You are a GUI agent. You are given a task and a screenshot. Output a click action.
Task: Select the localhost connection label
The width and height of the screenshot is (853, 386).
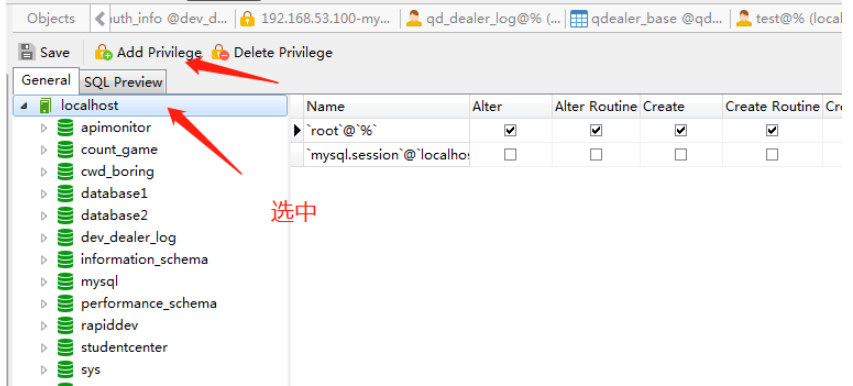pos(89,105)
